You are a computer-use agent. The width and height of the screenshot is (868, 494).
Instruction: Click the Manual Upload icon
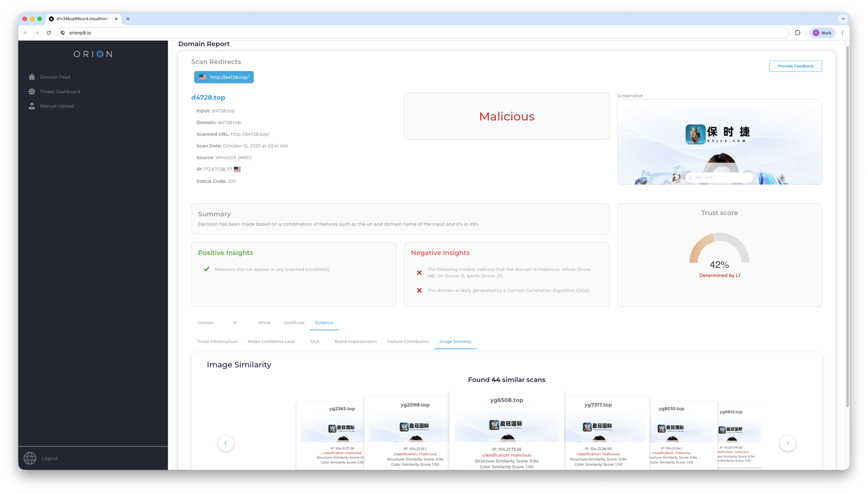[x=32, y=106]
